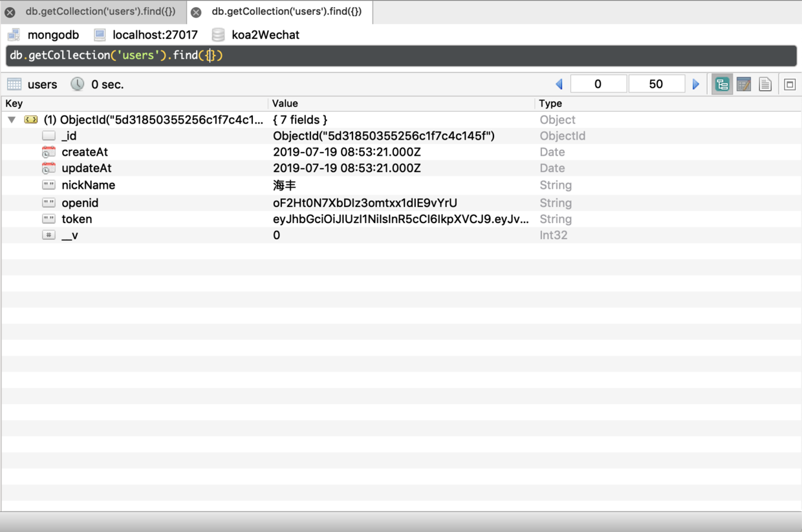The height and width of the screenshot is (532, 802).
Task: Select the (1) ObjectId document row
Action: point(401,120)
